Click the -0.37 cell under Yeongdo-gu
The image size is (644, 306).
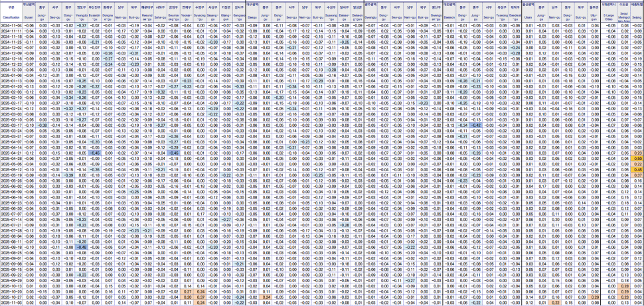(82, 24)
